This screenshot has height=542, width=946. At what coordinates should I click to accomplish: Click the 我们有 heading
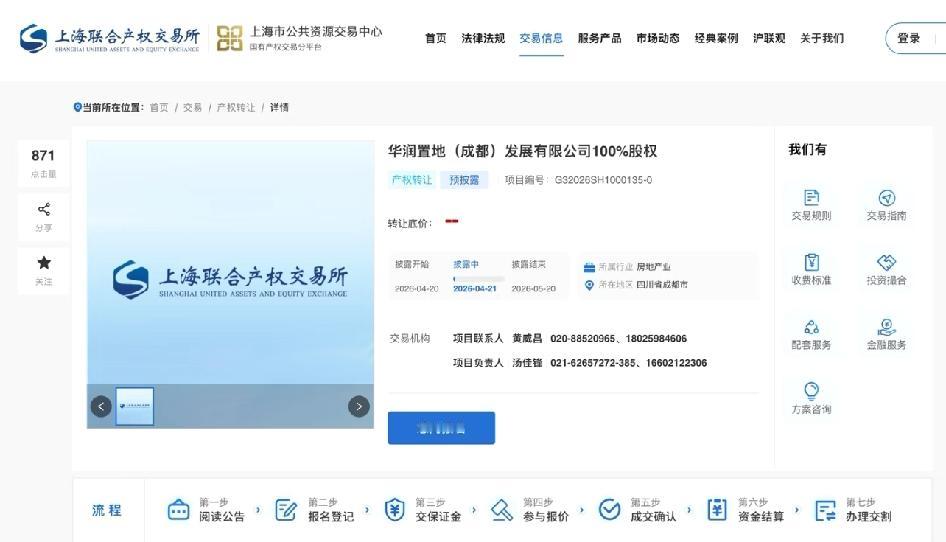(x=807, y=150)
